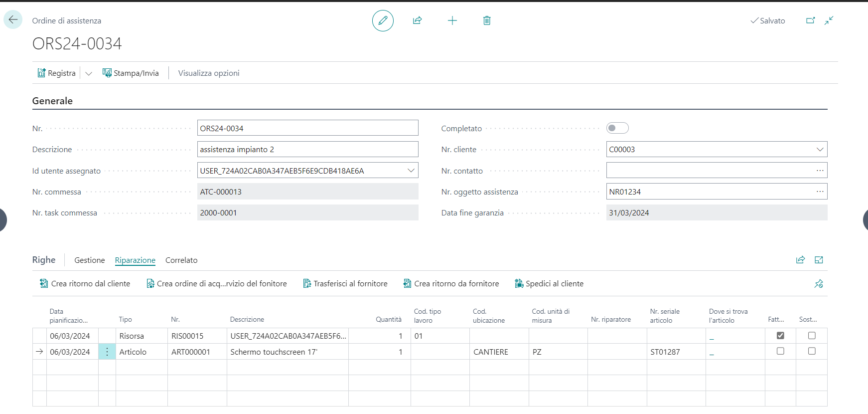The height and width of the screenshot is (414, 868).
Task: Click serial number ST01287 cell
Action: 676,352
